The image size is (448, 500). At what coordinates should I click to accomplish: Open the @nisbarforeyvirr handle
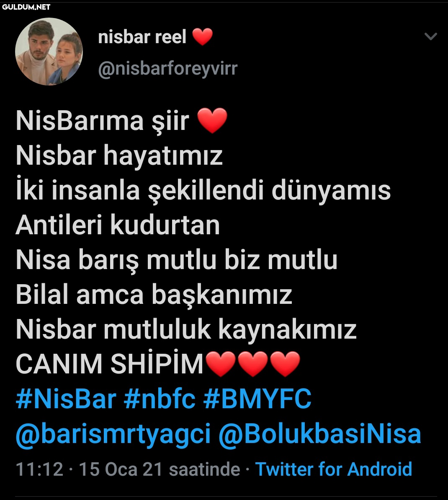167,69
